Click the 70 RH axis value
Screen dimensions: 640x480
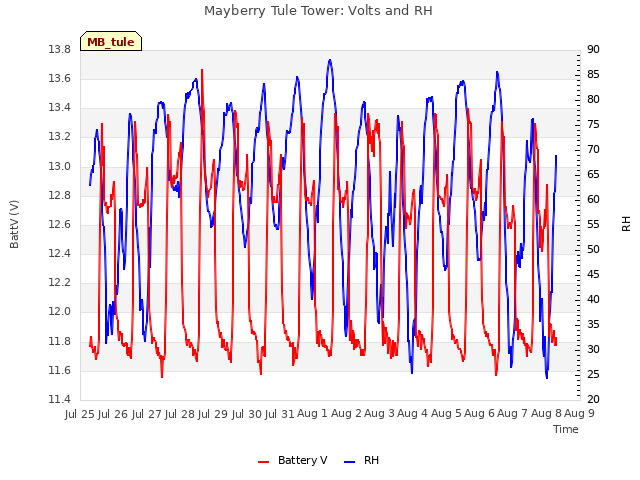[x=593, y=150]
